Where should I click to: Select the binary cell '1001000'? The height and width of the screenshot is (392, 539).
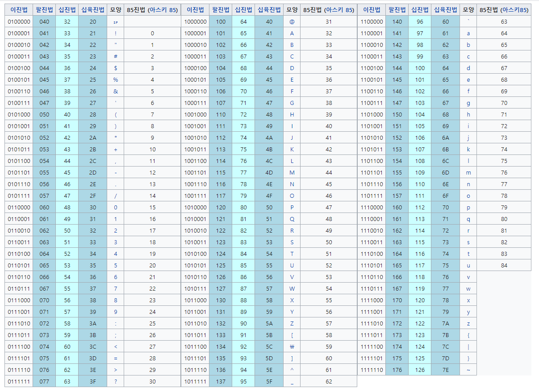pyautogui.click(x=195, y=114)
